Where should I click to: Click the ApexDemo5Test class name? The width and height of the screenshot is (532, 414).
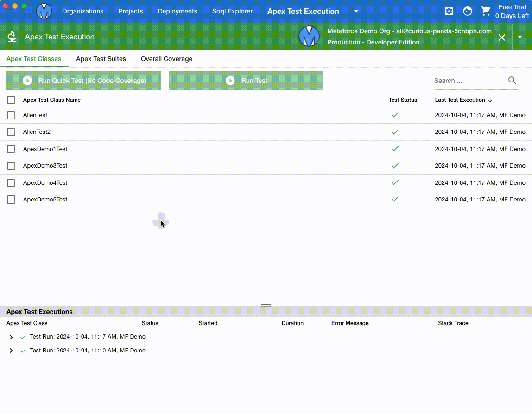tap(45, 200)
